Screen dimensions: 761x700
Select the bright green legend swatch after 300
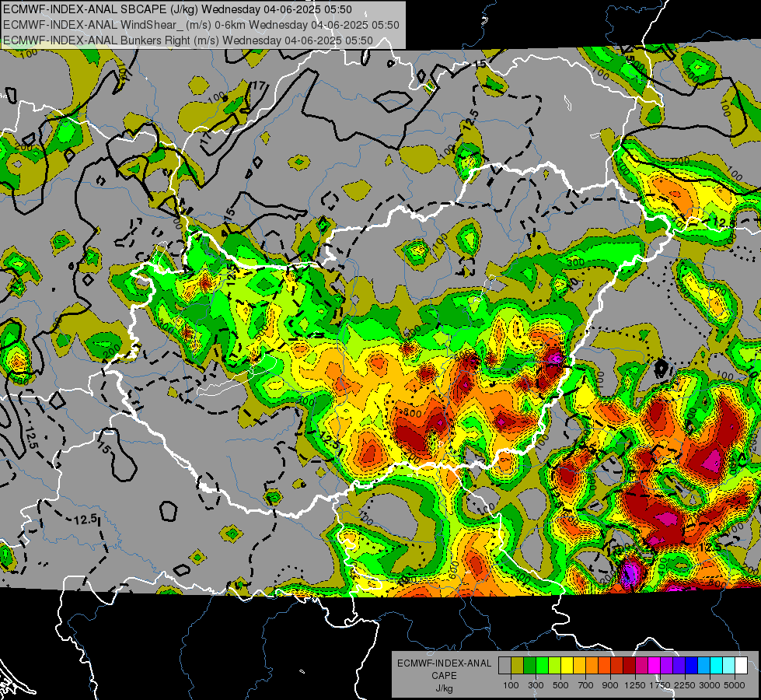click(542, 666)
